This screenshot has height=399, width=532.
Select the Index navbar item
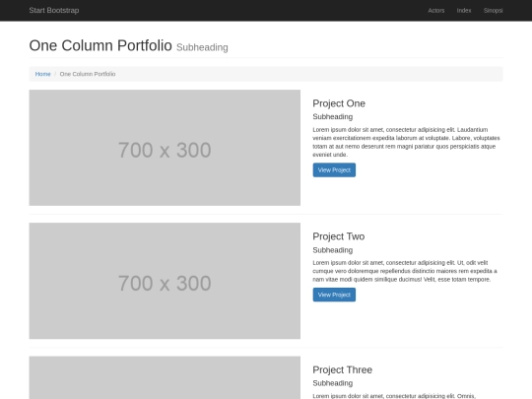[464, 11]
